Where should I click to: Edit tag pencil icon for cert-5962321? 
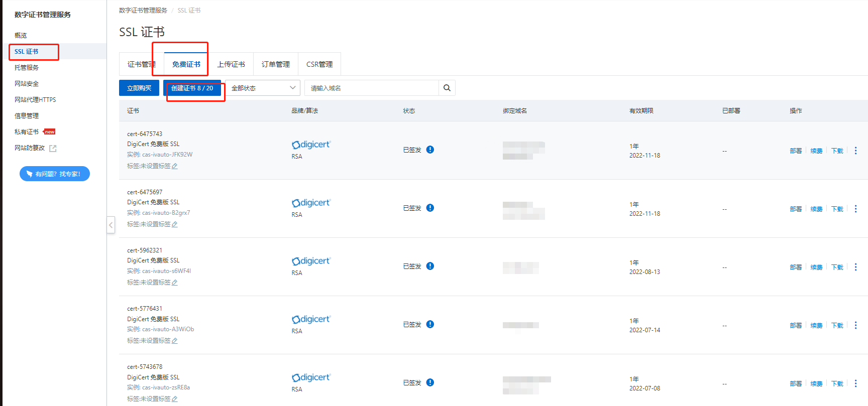pos(175,283)
